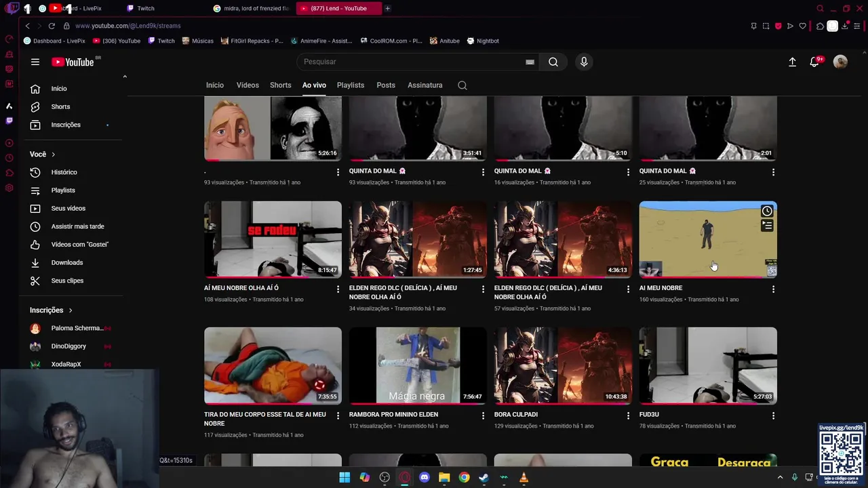The image size is (868, 488).
Task: Open the on-screen keyboard icon in search
Action: (530, 62)
